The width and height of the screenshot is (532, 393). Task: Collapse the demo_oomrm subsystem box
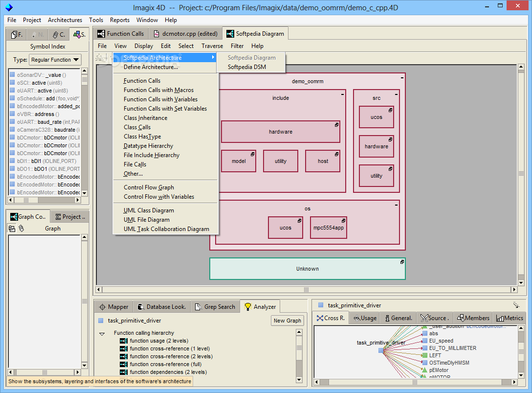click(x=402, y=78)
